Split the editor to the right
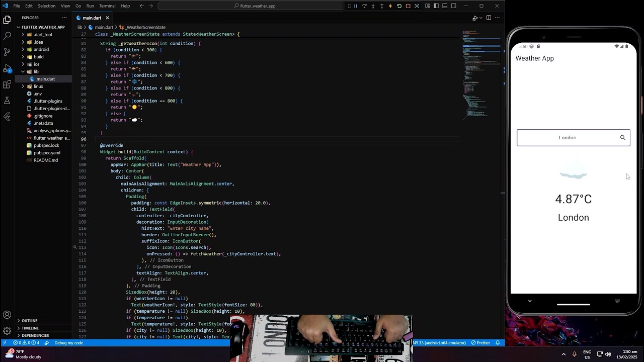 [489, 18]
